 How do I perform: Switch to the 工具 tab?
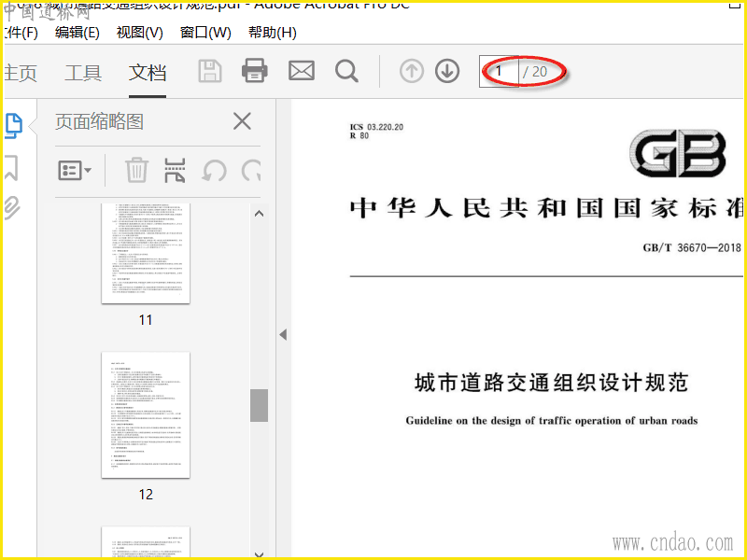click(x=83, y=73)
